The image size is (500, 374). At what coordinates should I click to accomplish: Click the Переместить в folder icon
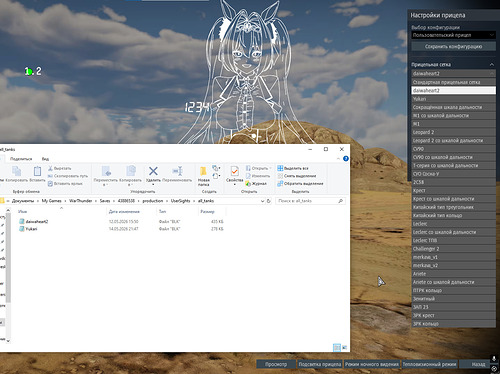[106, 171]
